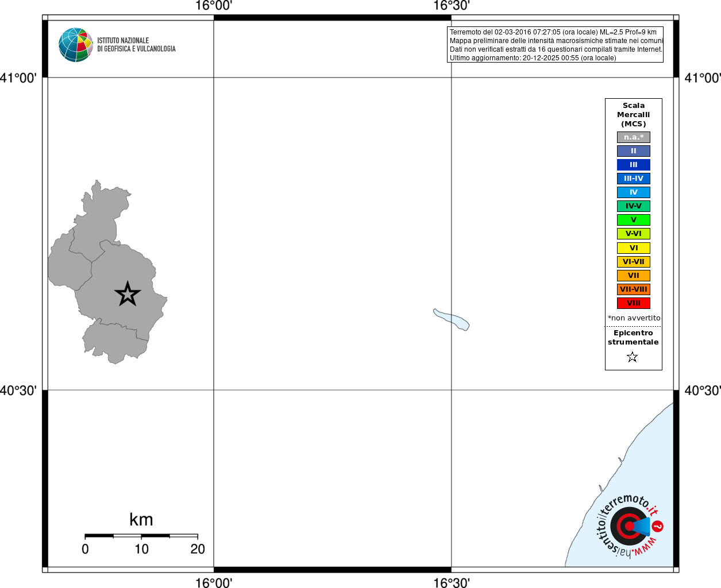Click the INGV globe logo

(x=76, y=45)
